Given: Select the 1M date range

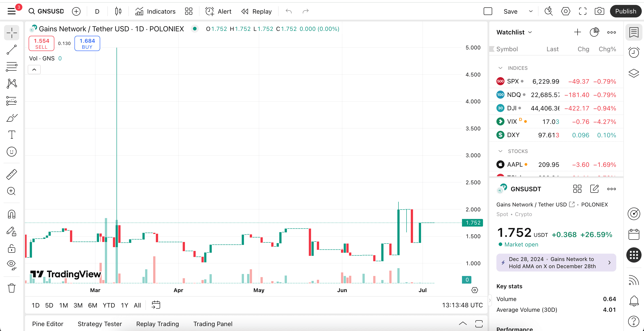Looking at the screenshot, I should pyautogui.click(x=64, y=305).
